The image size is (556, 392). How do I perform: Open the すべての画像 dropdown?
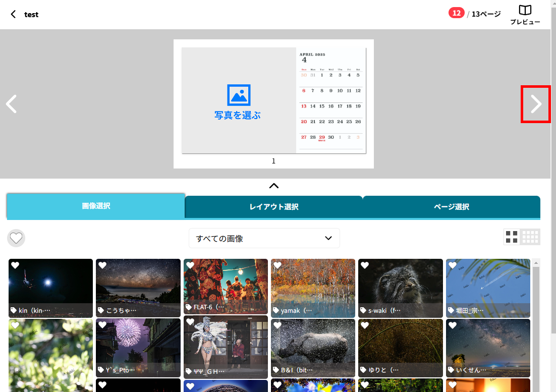point(264,238)
